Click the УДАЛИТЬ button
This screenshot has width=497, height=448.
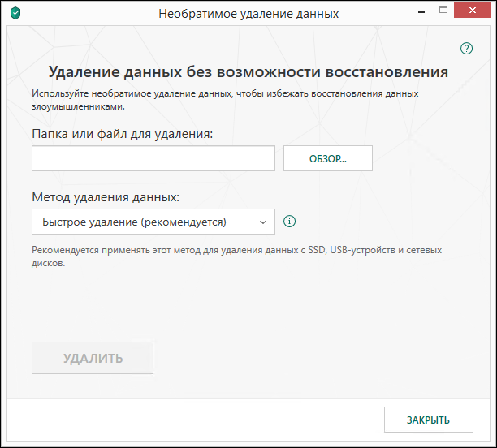(93, 358)
